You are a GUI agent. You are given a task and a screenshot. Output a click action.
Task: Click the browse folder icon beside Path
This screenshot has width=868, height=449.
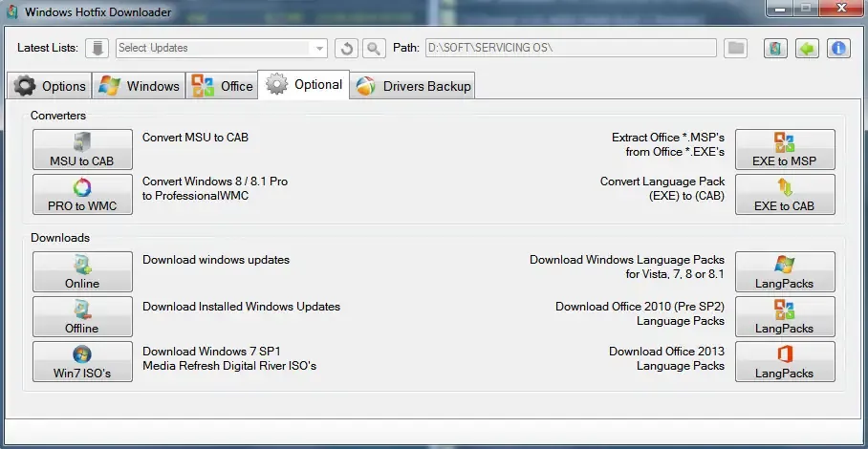(735, 48)
